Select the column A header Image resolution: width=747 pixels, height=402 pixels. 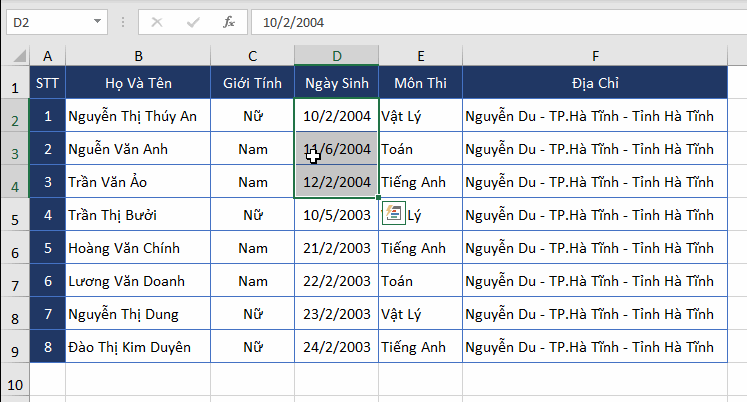coord(47,55)
